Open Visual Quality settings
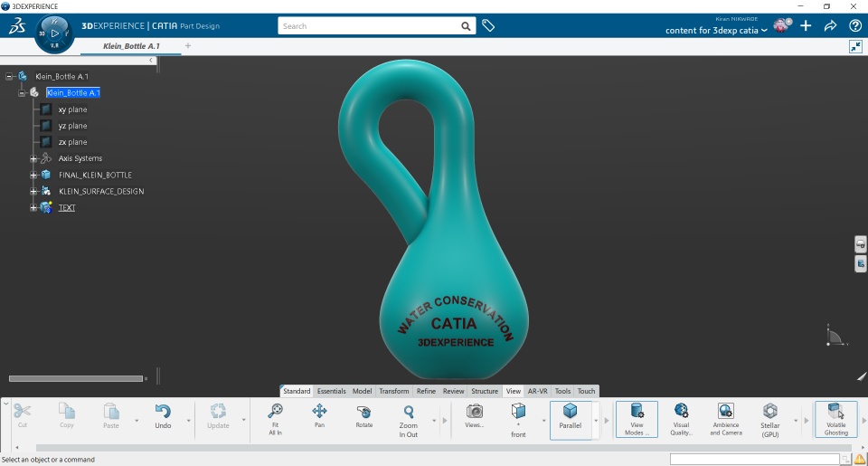 pos(682,420)
